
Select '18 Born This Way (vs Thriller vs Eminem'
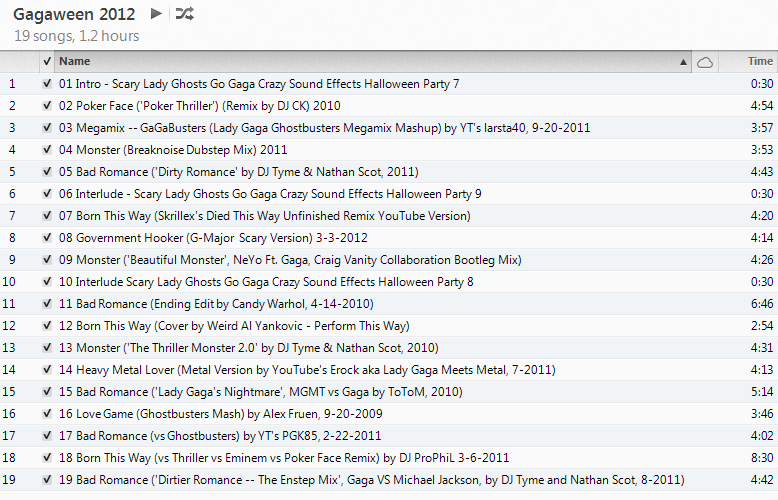pyautogui.click(x=284, y=458)
